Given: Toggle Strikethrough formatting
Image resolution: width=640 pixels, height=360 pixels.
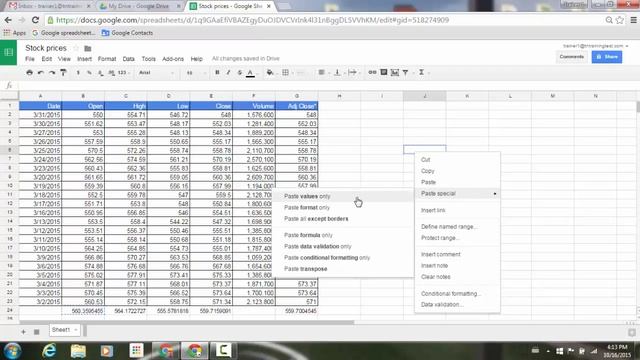Looking at the screenshot, I should click(240, 73).
